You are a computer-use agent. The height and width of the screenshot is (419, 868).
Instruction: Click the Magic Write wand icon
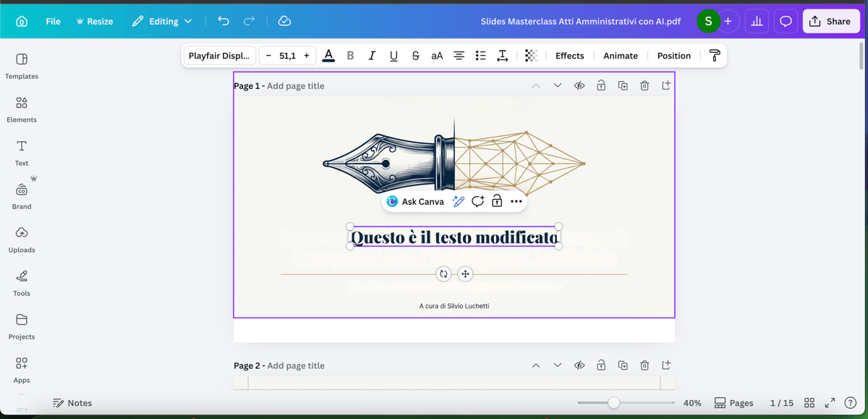coord(458,202)
